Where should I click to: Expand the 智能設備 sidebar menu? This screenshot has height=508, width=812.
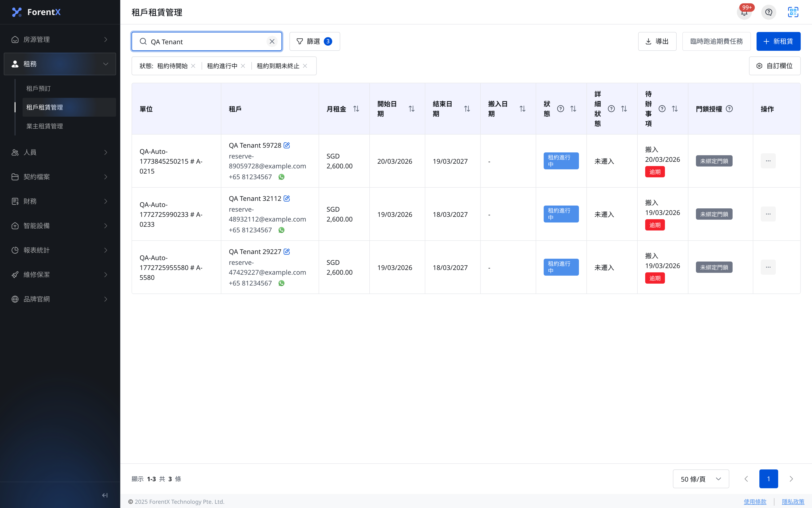click(x=60, y=226)
